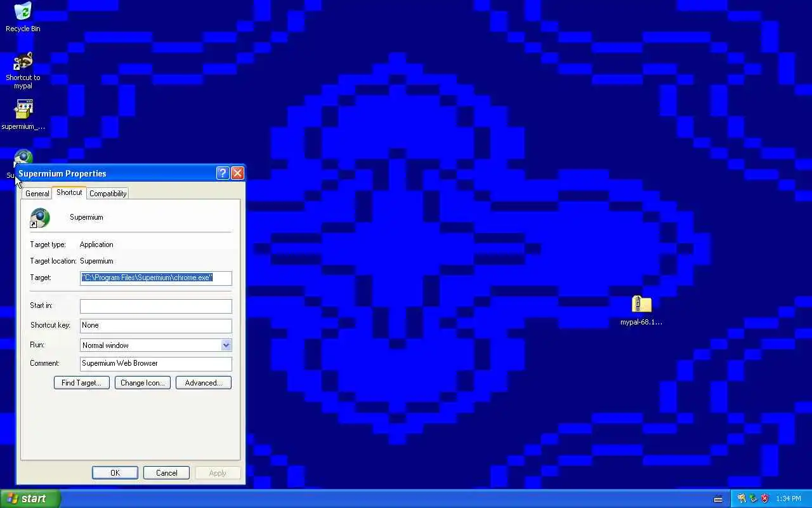812x508 pixels.
Task: Click the Shortcut key field showing None
Action: (156, 325)
